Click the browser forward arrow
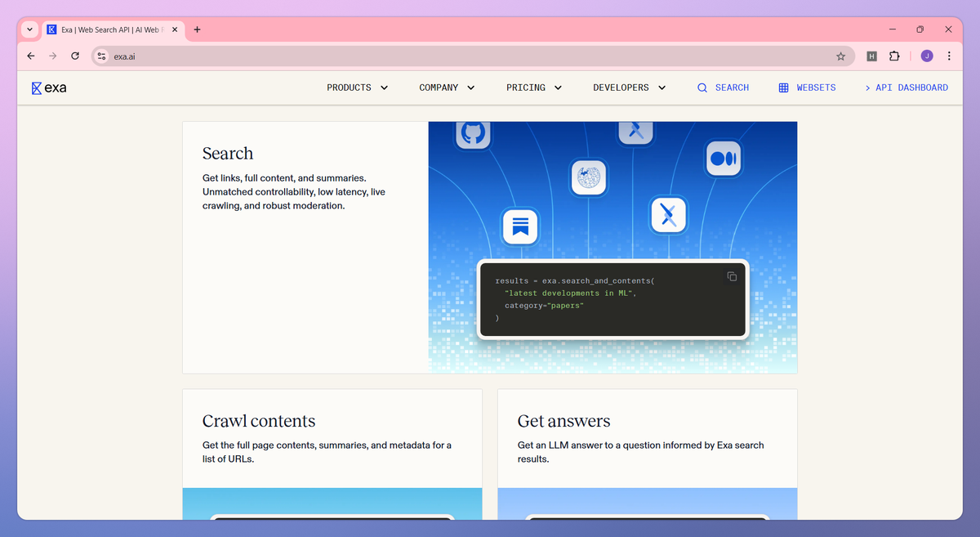 click(x=53, y=56)
